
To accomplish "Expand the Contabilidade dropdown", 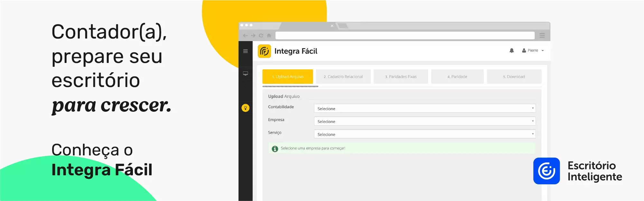I will [425, 109].
